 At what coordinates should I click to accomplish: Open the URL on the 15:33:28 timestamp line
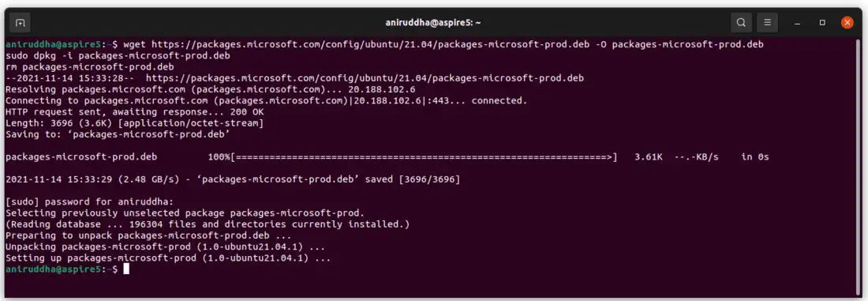(x=365, y=78)
